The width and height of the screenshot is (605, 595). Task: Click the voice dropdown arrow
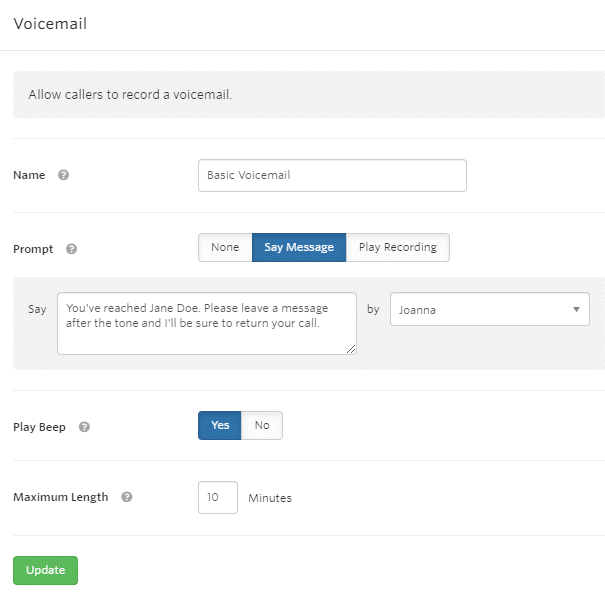pyautogui.click(x=576, y=309)
